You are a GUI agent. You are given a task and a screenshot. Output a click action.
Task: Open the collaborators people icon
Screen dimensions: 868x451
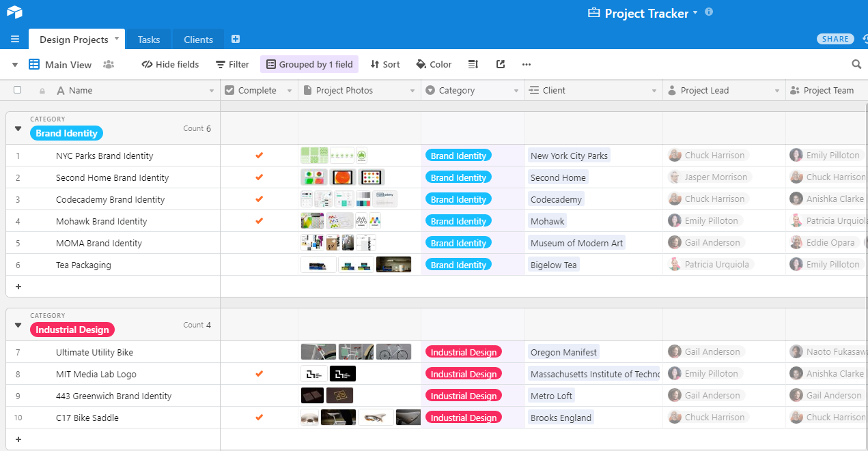(x=109, y=64)
